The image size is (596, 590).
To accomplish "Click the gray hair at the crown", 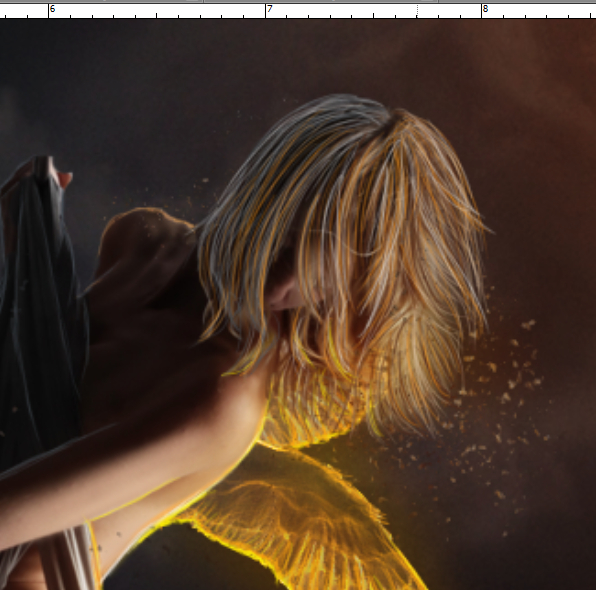I will (334, 114).
